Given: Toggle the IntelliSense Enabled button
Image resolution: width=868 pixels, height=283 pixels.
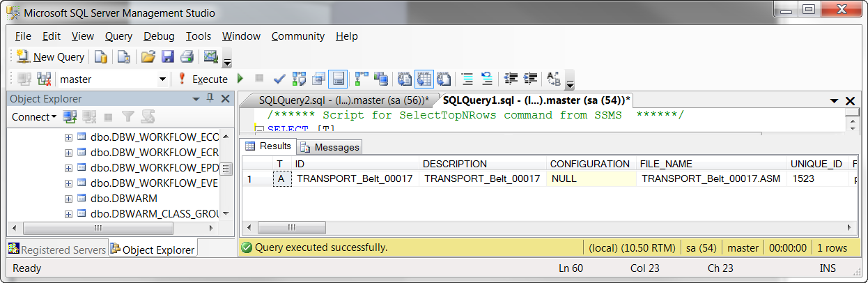Looking at the screenshot, I should click(x=339, y=79).
